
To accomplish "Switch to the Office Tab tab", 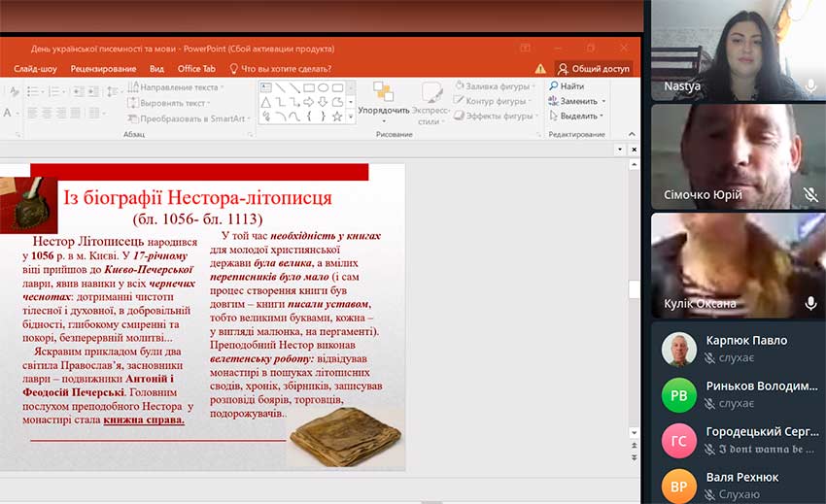I will 196,69.
